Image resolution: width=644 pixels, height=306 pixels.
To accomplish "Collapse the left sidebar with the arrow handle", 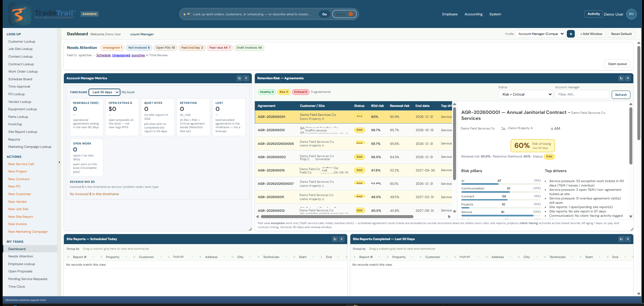I will [59, 162].
